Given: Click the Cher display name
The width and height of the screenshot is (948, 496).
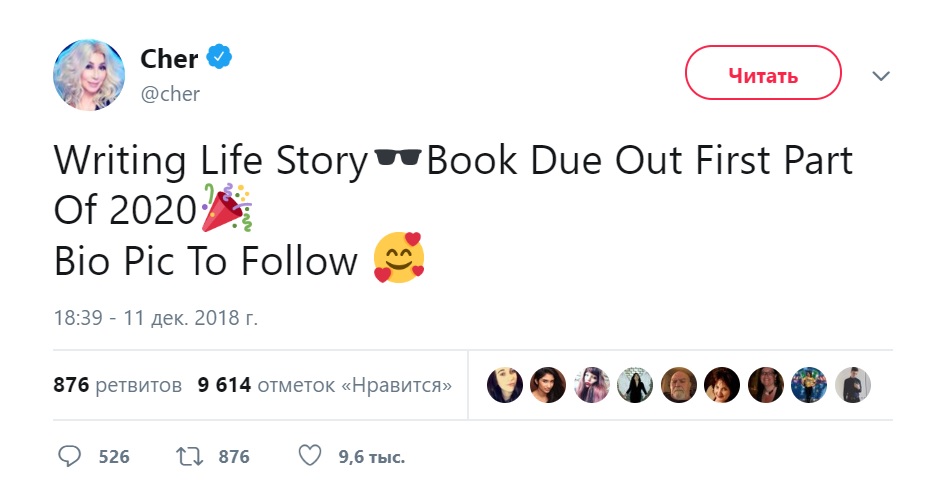Looking at the screenshot, I should point(169,59).
